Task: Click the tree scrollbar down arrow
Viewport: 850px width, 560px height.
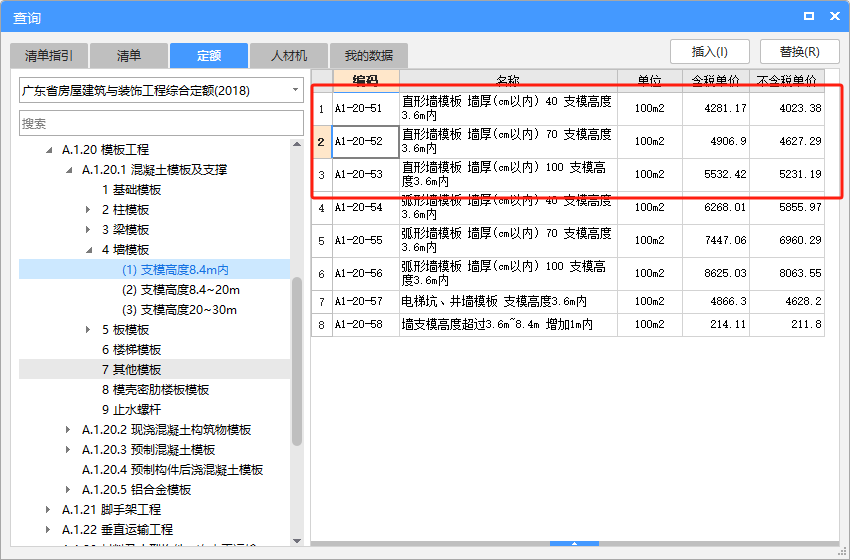Action: 297,540
